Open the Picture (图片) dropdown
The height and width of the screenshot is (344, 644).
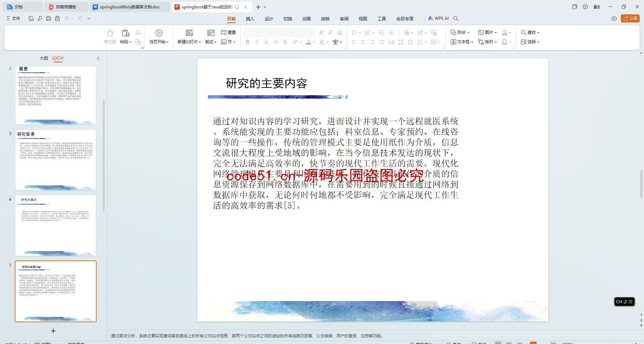coord(487,33)
